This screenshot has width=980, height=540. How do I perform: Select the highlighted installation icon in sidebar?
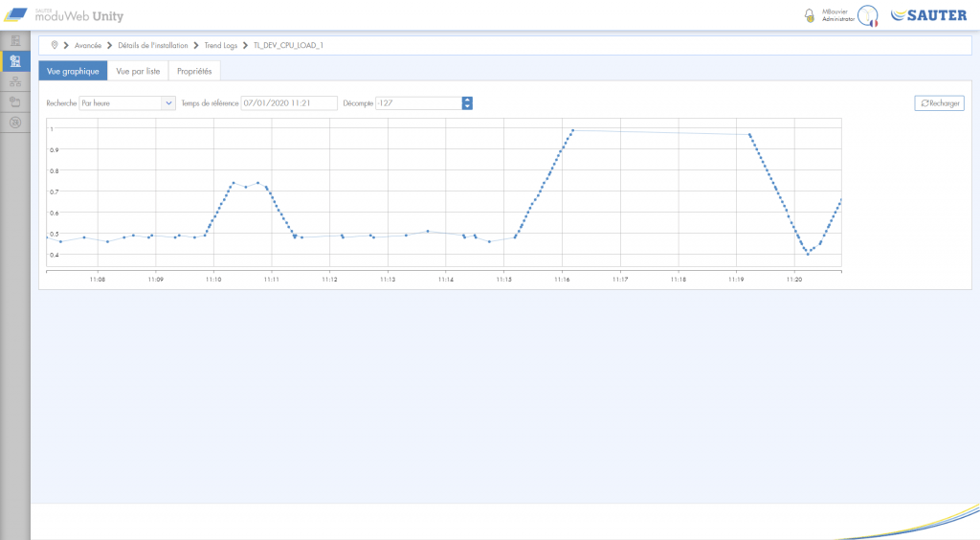click(15, 61)
